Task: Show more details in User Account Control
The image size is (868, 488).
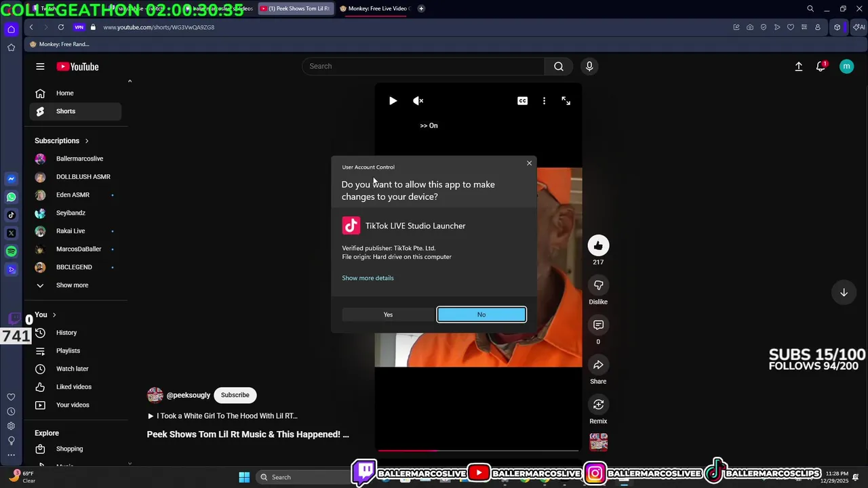Action: coord(368,278)
